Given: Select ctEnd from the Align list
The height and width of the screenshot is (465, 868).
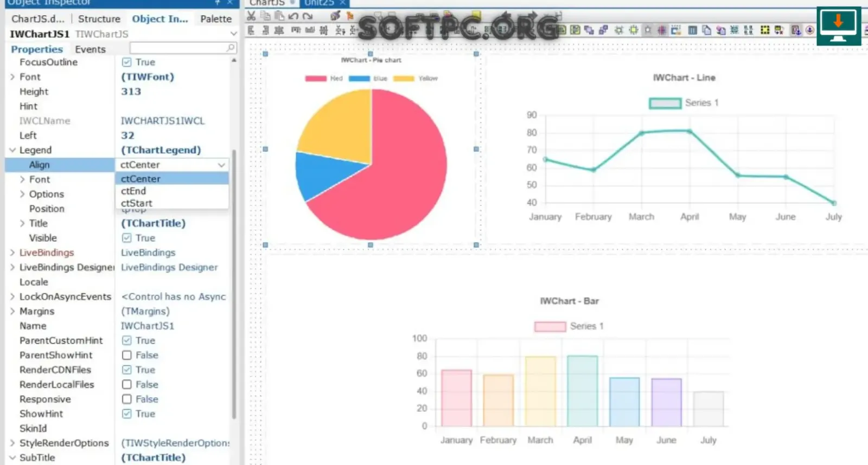Looking at the screenshot, I should tap(172, 191).
